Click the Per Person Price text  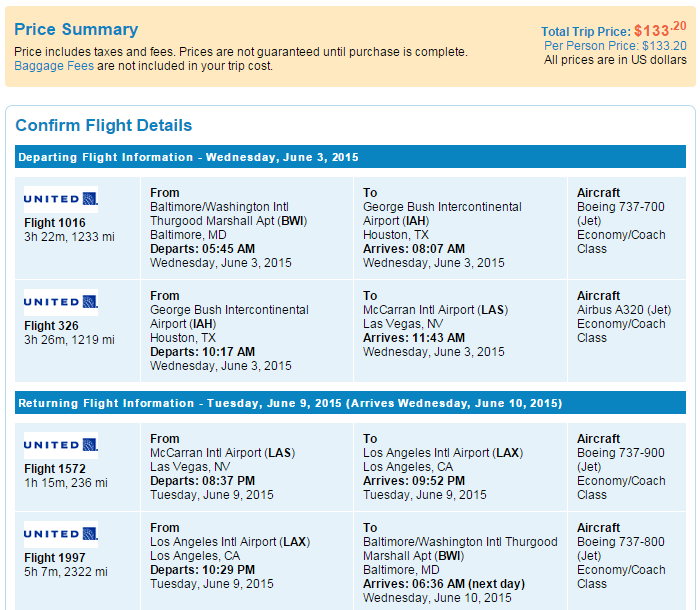tap(615, 46)
